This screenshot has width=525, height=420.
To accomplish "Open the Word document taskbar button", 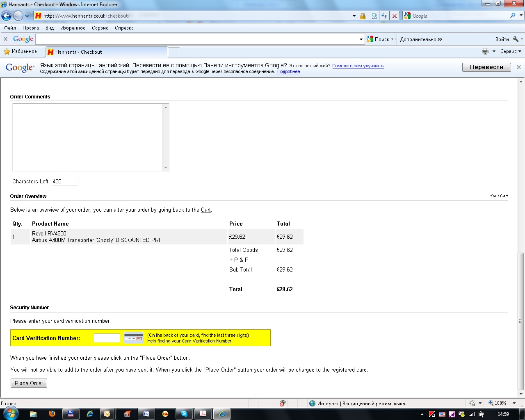I will pyautogui.click(x=146, y=414).
